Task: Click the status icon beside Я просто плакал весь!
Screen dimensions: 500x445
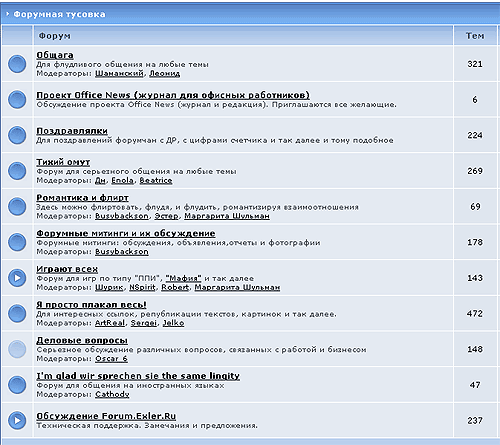Action: [x=17, y=313]
